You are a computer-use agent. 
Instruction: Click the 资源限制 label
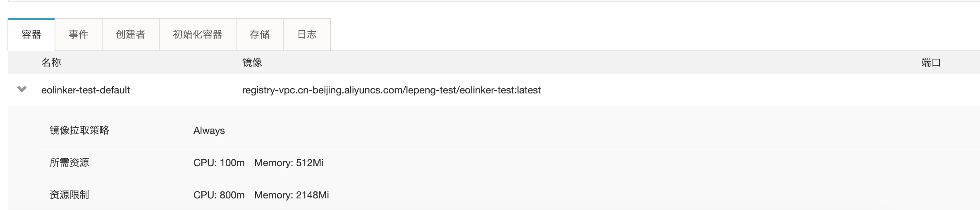tap(69, 195)
